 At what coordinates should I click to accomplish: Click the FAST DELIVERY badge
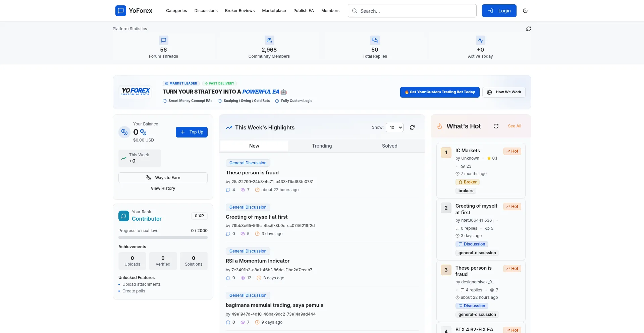[219, 84]
